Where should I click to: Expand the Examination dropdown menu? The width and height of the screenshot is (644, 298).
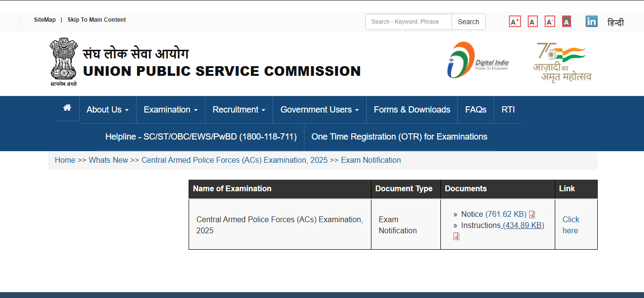(170, 109)
